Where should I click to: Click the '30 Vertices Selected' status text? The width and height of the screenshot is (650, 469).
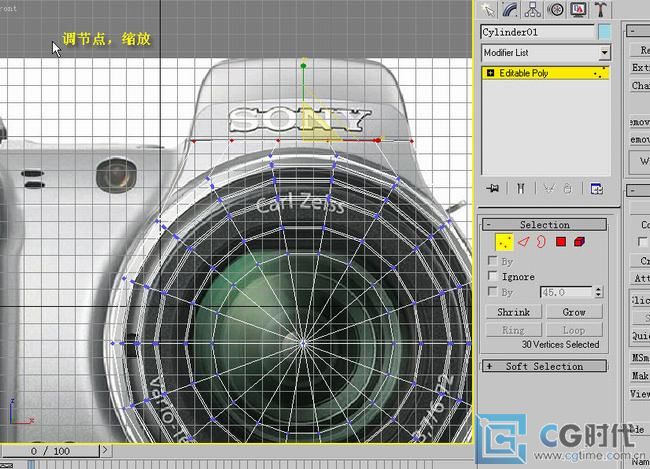(x=560, y=345)
